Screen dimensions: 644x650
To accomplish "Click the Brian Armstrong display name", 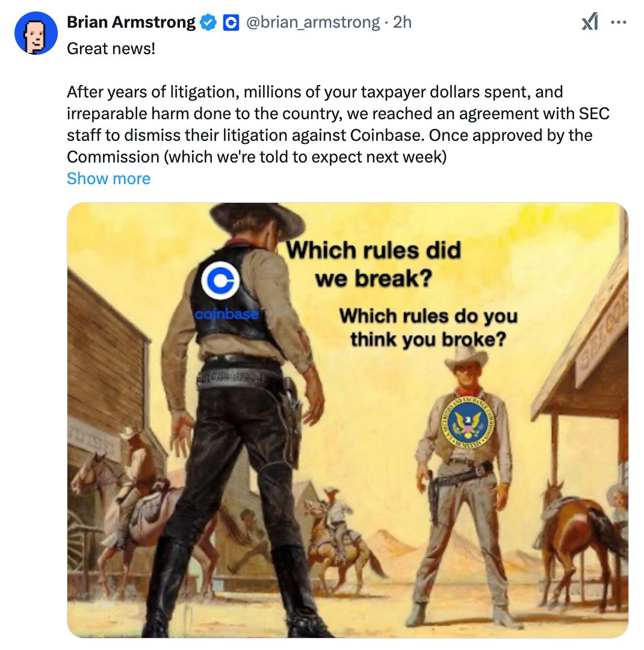I will point(131,22).
